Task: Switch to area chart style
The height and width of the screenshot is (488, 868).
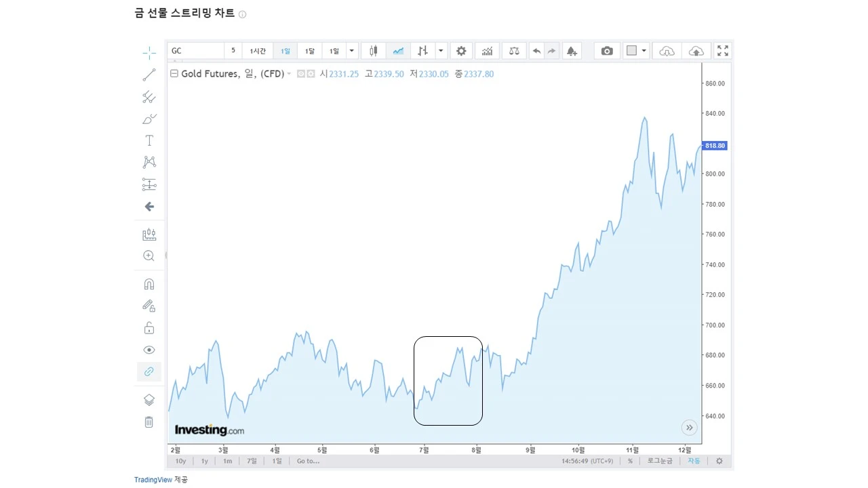Action: [398, 51]
